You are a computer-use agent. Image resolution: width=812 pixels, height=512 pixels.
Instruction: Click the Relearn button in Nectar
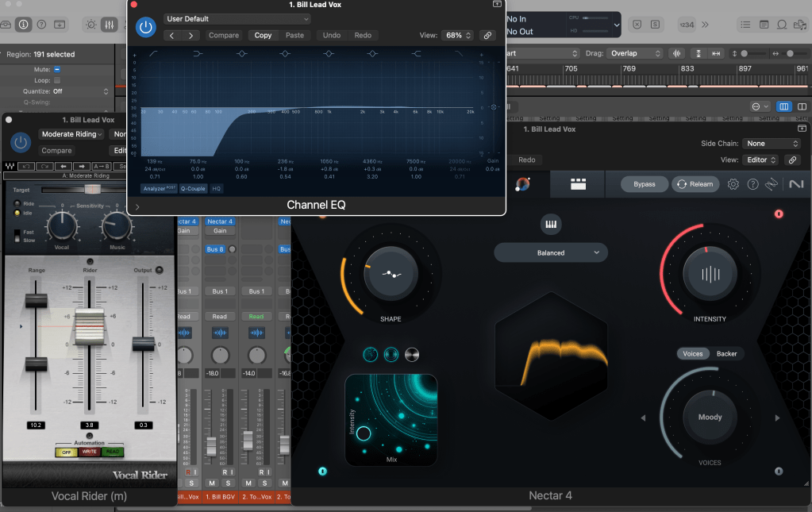tap(694, 184)
